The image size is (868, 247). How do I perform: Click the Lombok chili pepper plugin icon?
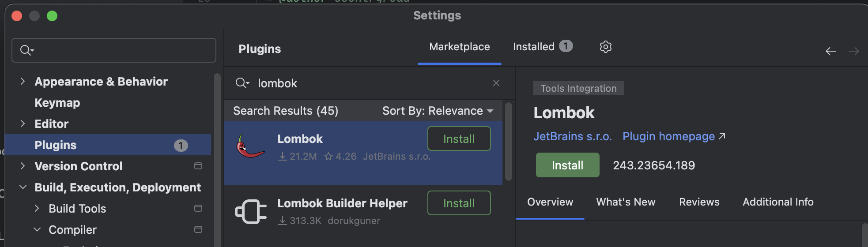(x=250, y=146)
